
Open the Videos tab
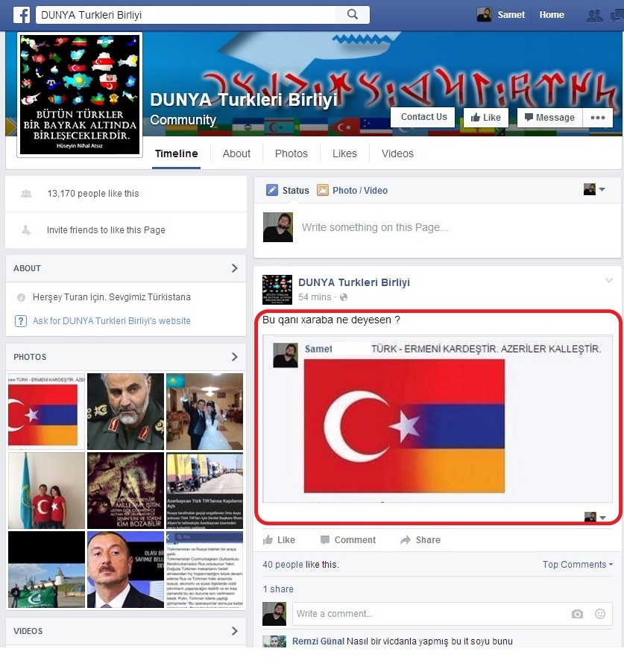(397, 153)
